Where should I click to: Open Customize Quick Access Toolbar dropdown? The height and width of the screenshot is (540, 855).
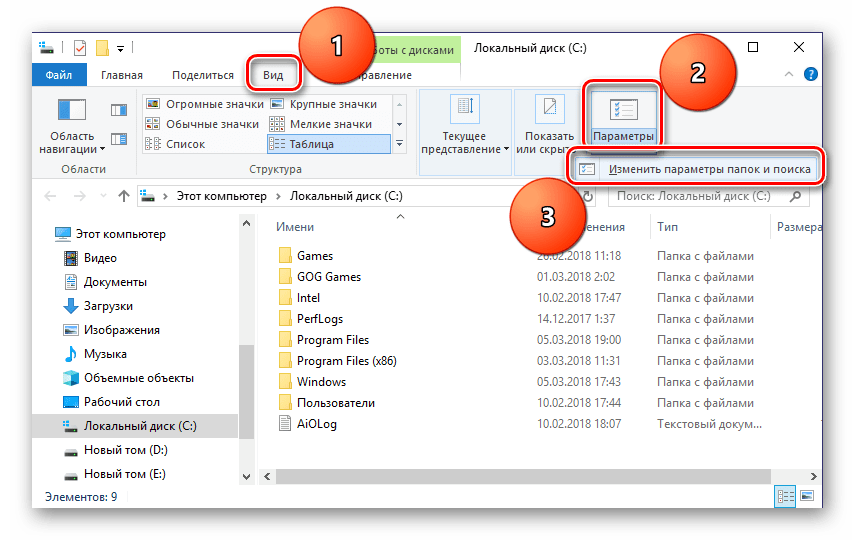click(121, 49)
